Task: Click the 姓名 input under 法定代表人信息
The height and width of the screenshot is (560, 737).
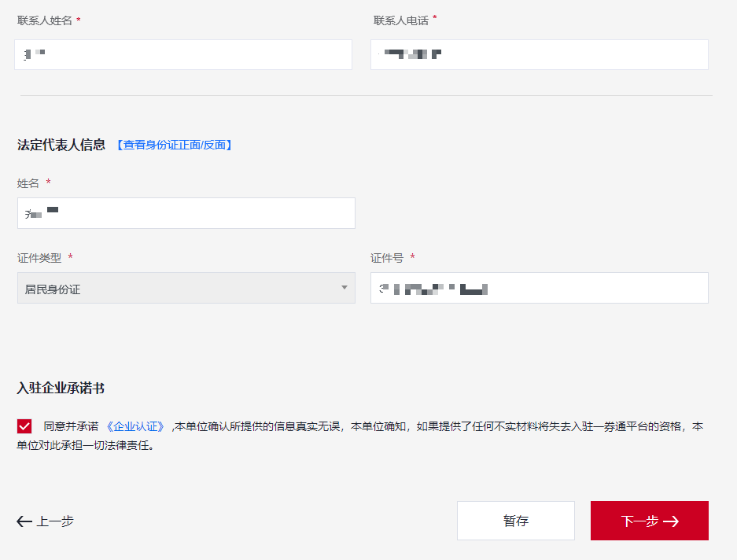Action: pyautogui.click(x=186, y=213)
